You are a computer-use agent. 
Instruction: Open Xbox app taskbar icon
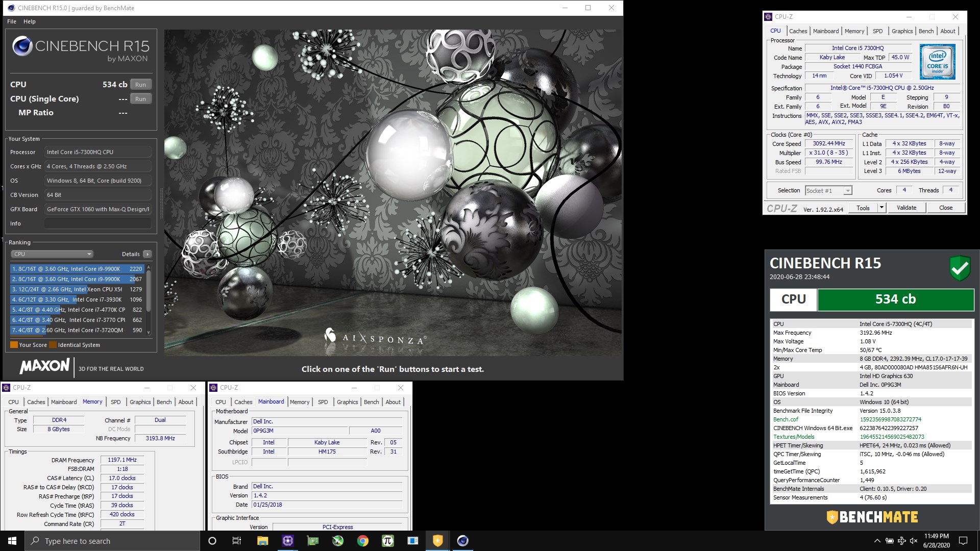(x=338, y=541)
